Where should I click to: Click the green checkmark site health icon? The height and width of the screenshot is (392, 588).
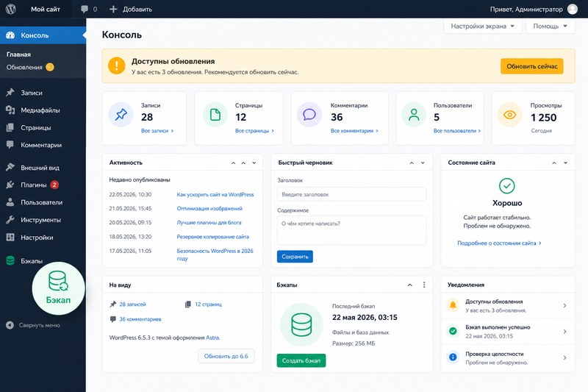(507, 185)
